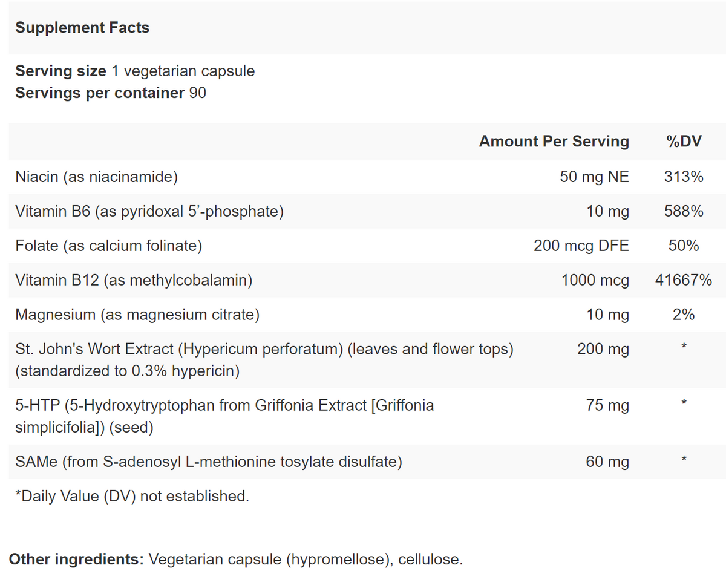Select the Magnesium (as magnesium citrate) label
This screenshot has height=588, width=726.
pyautogui.click(x=137, y=315)
